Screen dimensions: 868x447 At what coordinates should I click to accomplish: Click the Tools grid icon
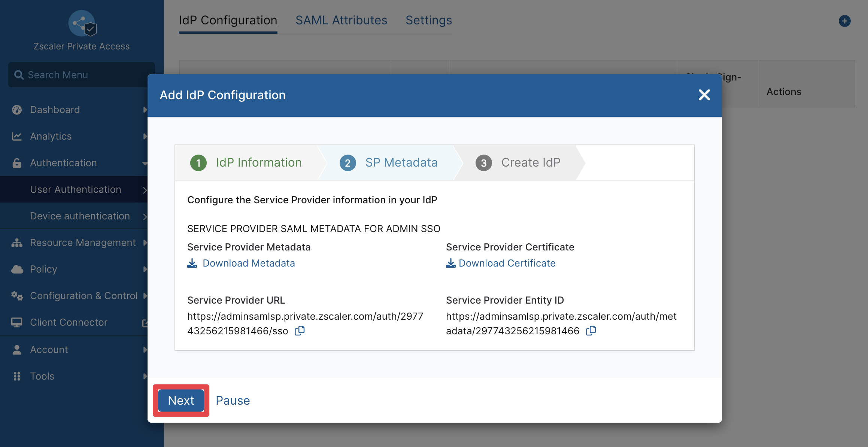[x=17, y=376]
